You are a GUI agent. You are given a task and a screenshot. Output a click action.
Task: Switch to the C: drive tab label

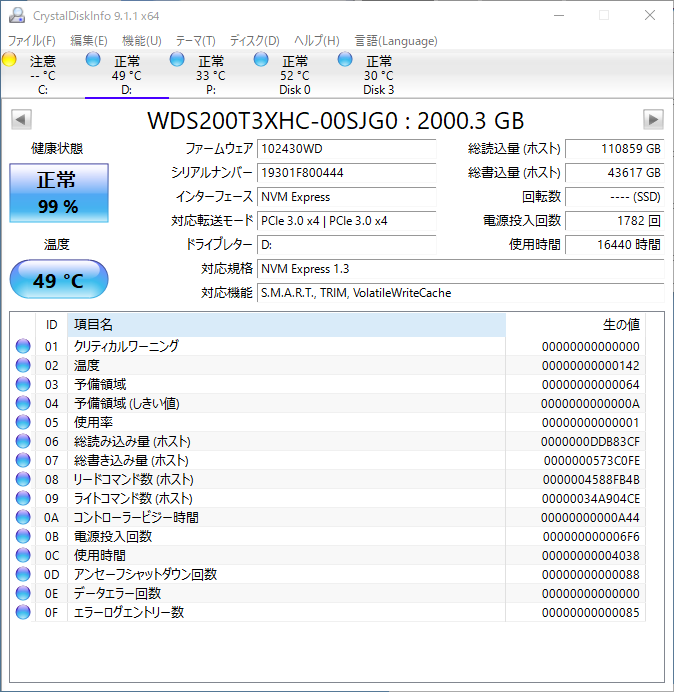coord(43,90)
